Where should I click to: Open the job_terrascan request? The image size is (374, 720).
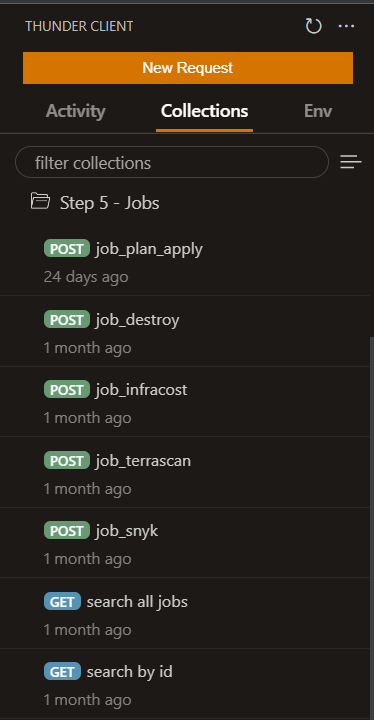[185, 474]
